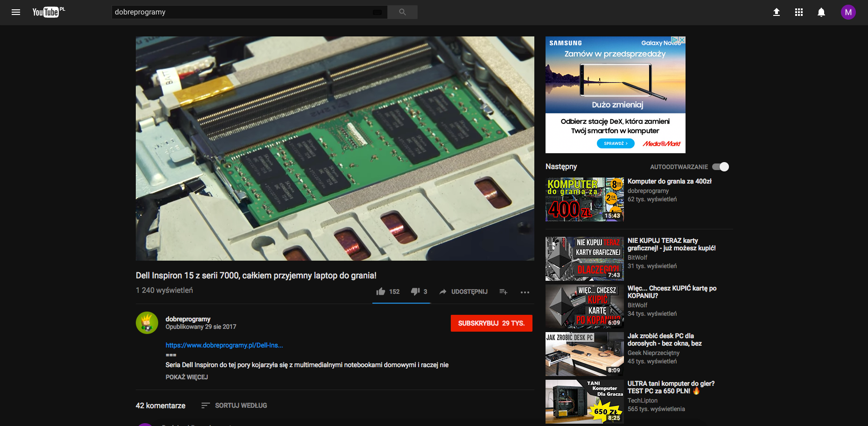Focus the search field containing dobreprogramy
The width and height of the screenshot is (868, 426).
click(x=243, y=12)
